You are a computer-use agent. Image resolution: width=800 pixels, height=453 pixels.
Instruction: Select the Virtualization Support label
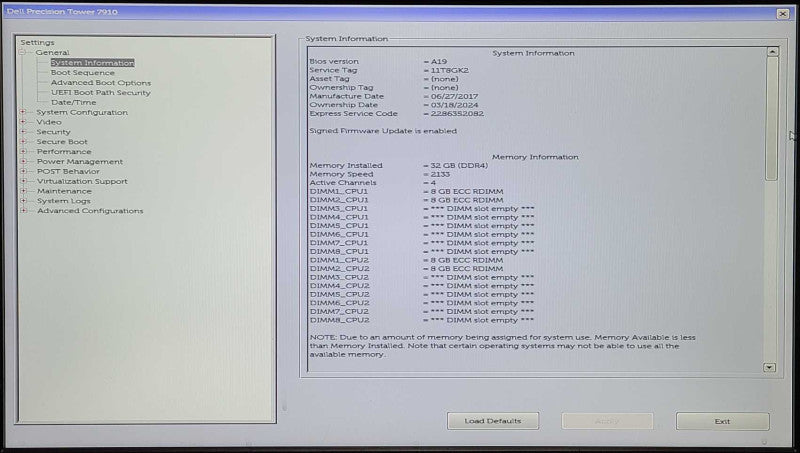click(82, 181)
